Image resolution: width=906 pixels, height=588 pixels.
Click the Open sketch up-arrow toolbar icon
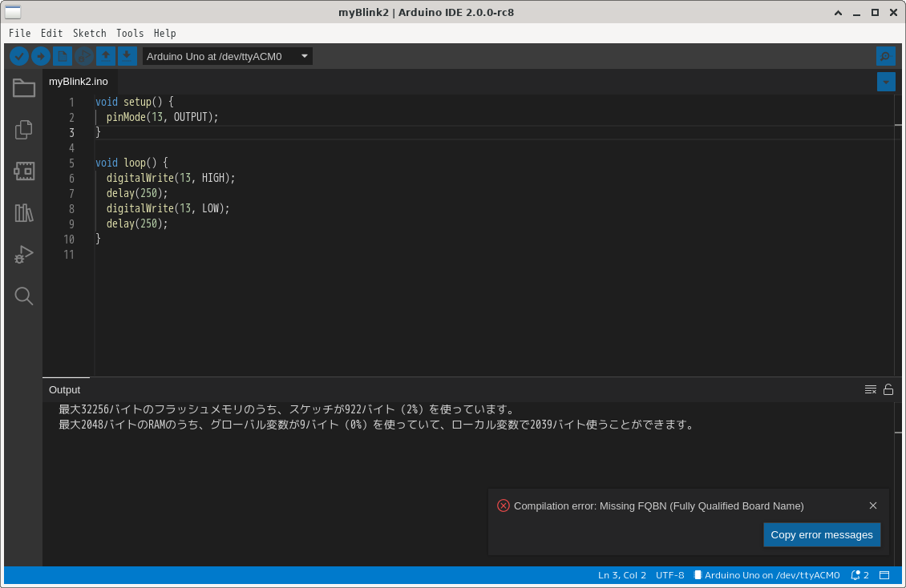point(106,56)
